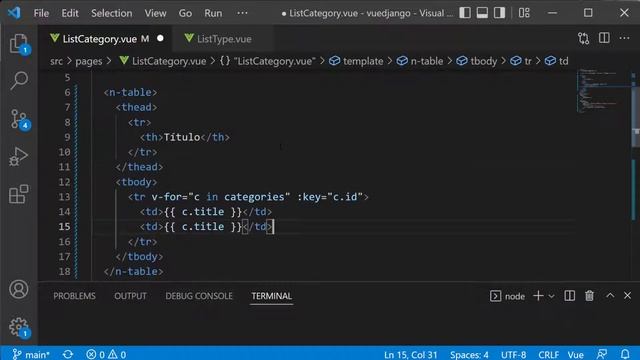The width and height of the screenshot is (640, 360).
Task: Select language mode Vue
Action: click(576, 354)
